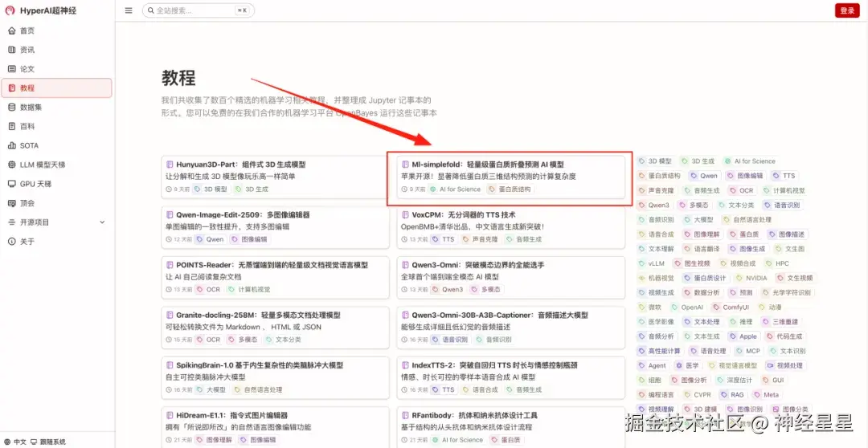Viewport: 868px width, 448px height.
Task: Click 蛋白质结构 tag on Ml-simplefold card
Action: (510, 189)
